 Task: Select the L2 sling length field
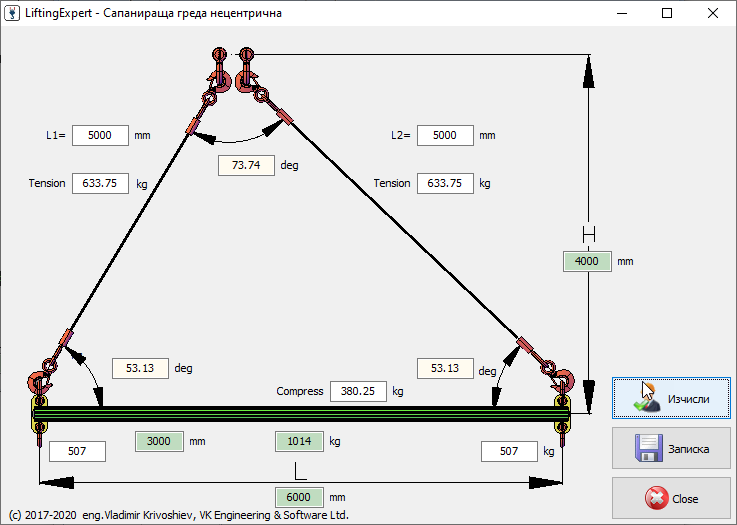[x=444, y=135]
